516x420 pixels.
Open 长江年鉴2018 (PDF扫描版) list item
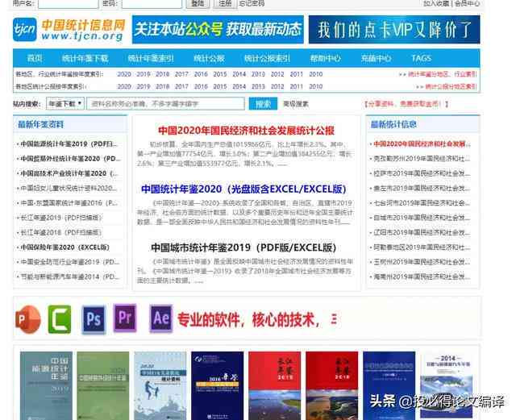[x=61, y=232]
